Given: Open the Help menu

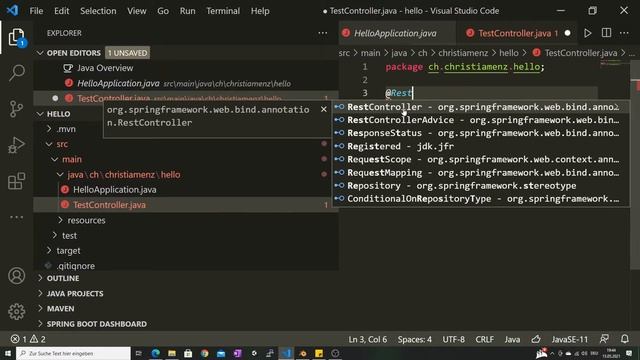Looking at the screenshot, I should pyautogui.click(x=260, y=11).
